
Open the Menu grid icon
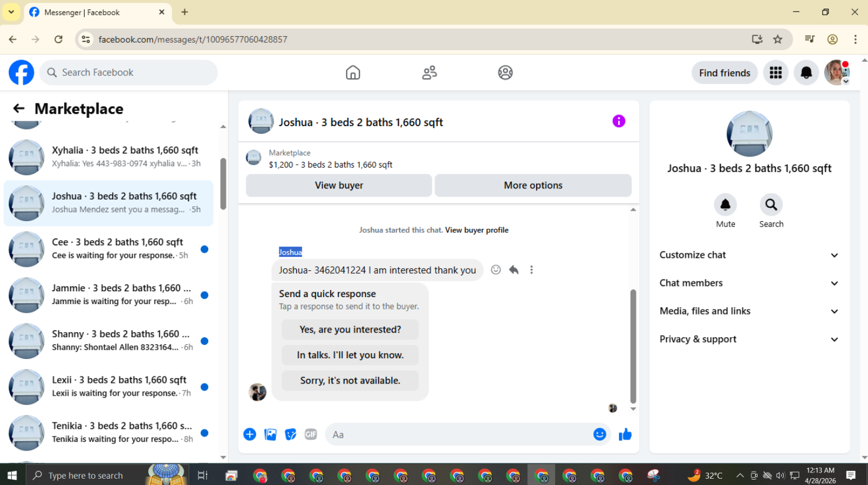coord(776,72)
